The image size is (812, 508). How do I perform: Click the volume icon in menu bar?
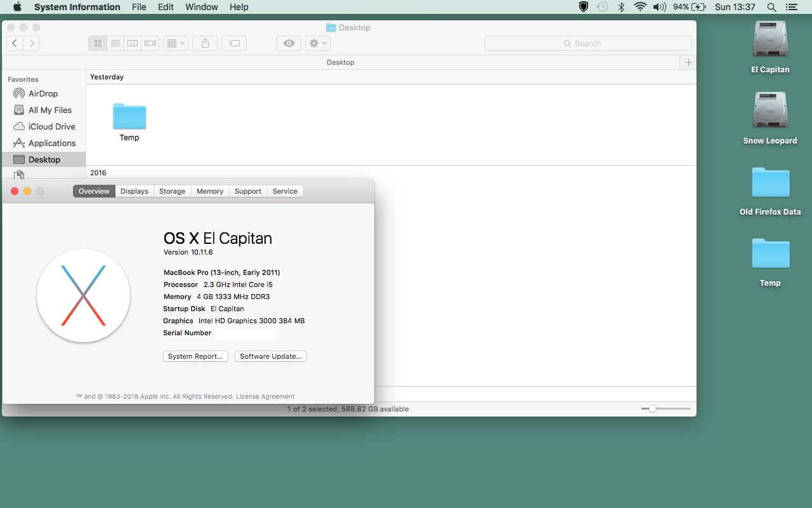coord(660,7)
